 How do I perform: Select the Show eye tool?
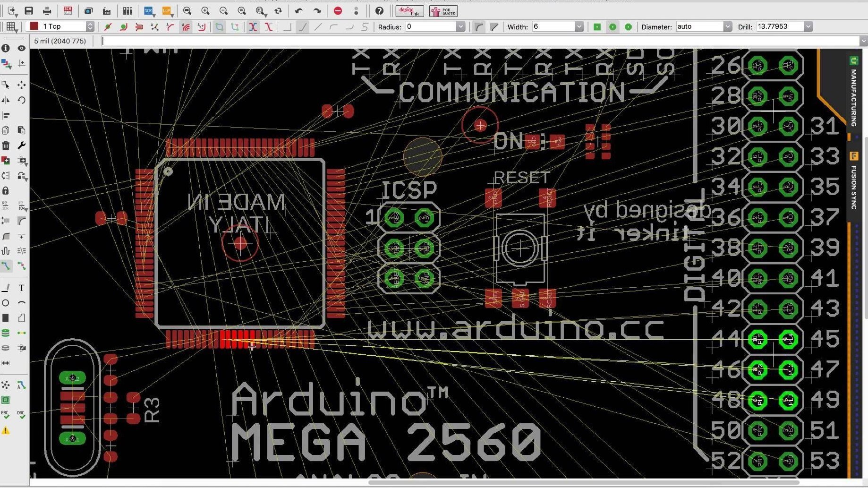[x=21, y=48]
